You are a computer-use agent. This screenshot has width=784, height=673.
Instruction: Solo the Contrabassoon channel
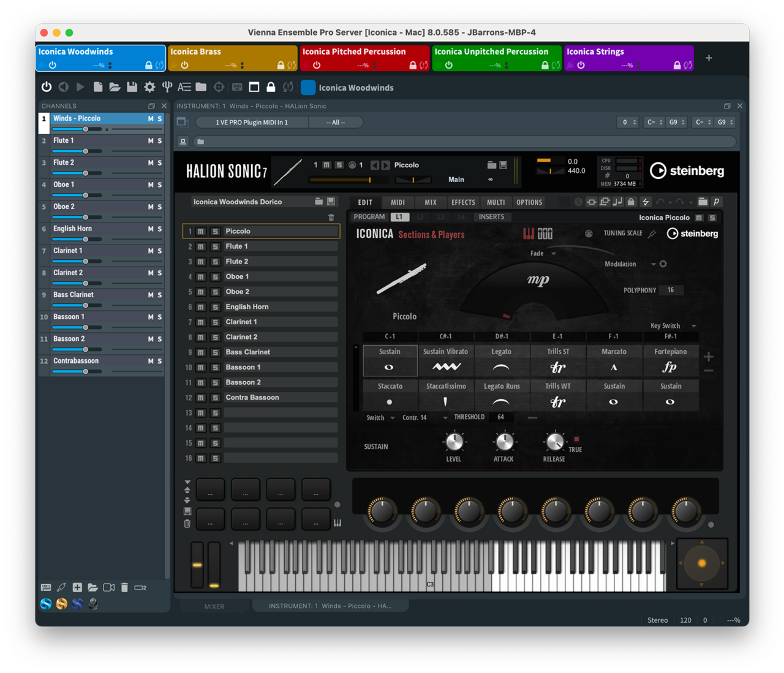(x=160, y=362)
